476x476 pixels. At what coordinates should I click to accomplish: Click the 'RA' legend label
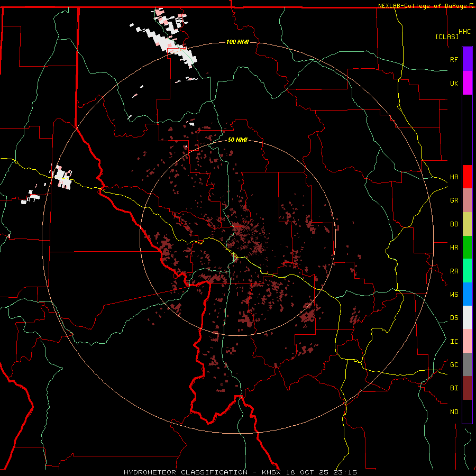(x=454, y=271)
